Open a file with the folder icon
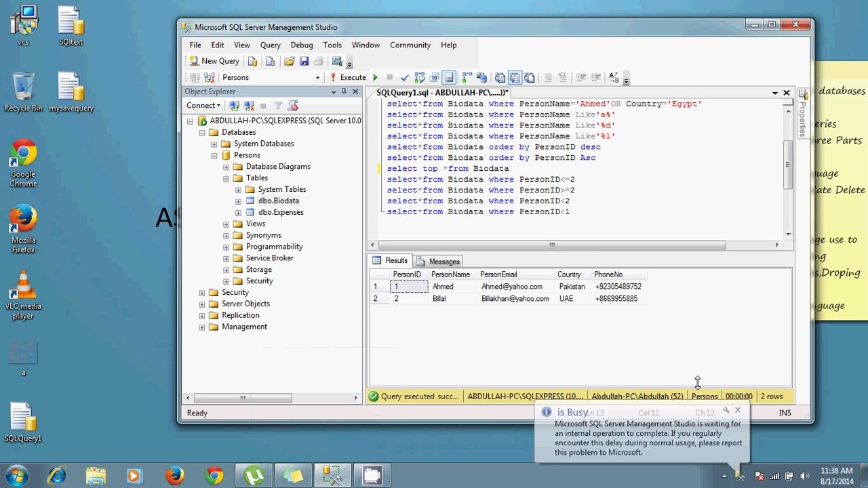Image resolution: width=868 pixels, height=488 pixels. pos(290,61)
